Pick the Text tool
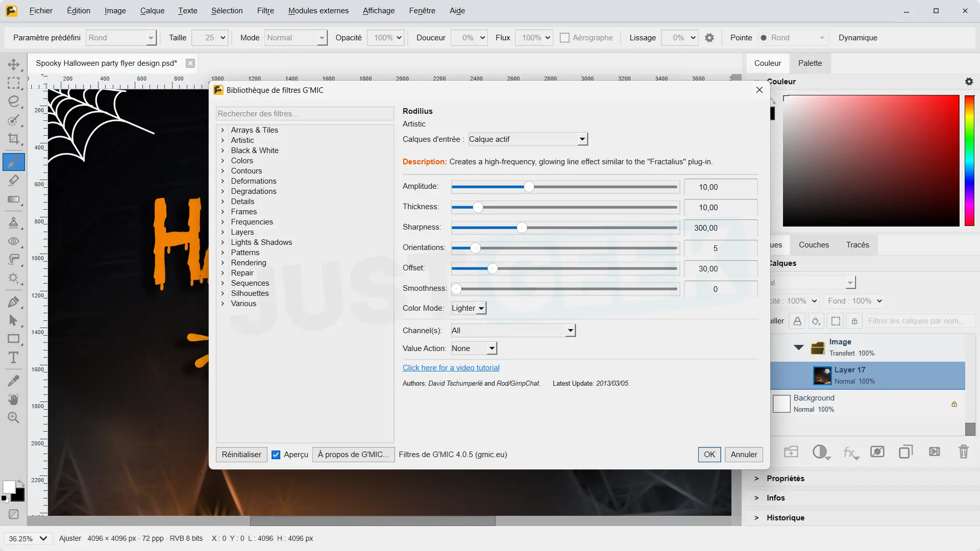Image resolution: width=980 pixels, height=551 pixels. (14, 358)
